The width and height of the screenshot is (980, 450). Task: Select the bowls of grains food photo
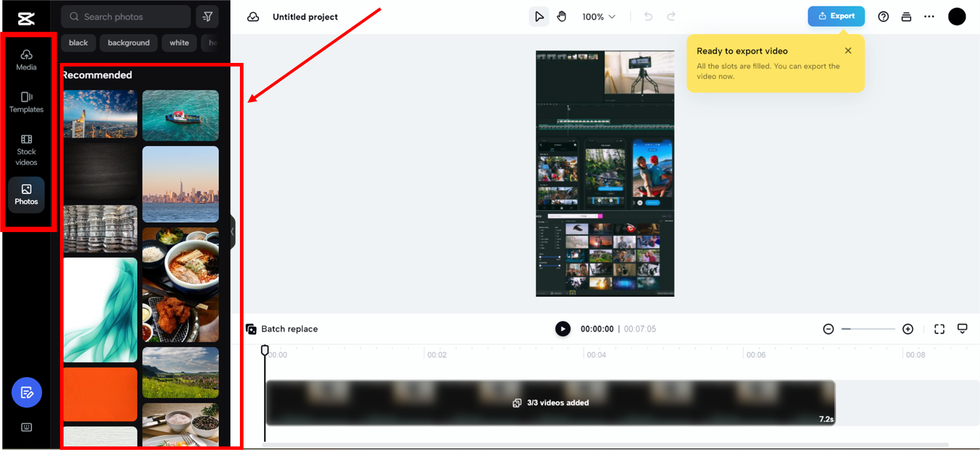coord(181,425)
